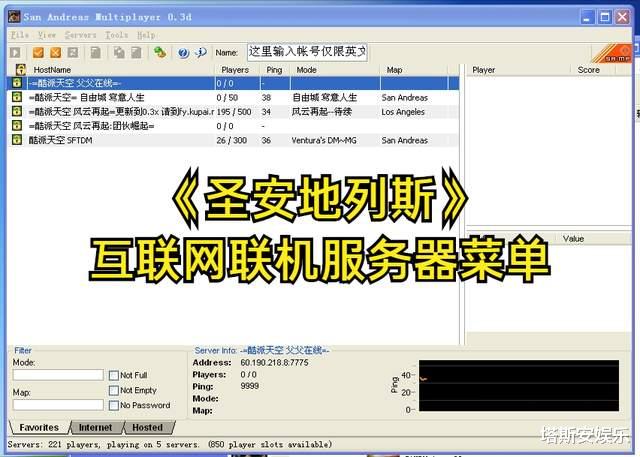This screenshot has height=457, width=640.
Task: Click the status bar servers summary text
Action: (x=170, y=444)
